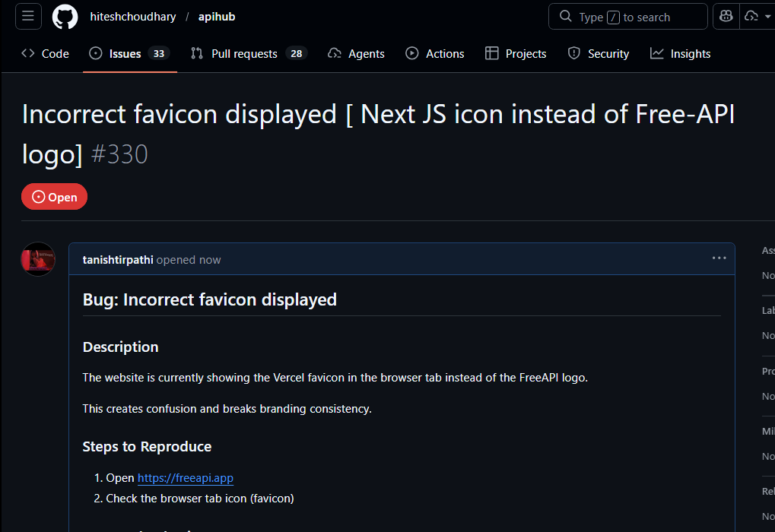The width and height of the screenshot is (775, 532).
Task: Click the cloud agent icon in header
Action: pos(751,16)
